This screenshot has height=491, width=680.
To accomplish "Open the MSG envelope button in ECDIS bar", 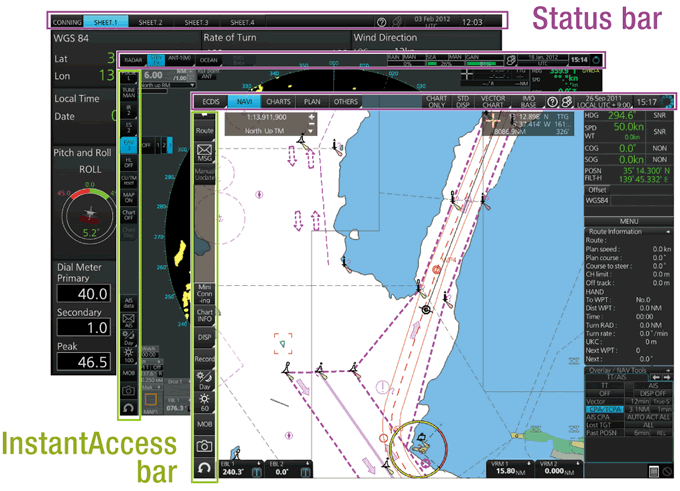I will [x=204, y=153].
